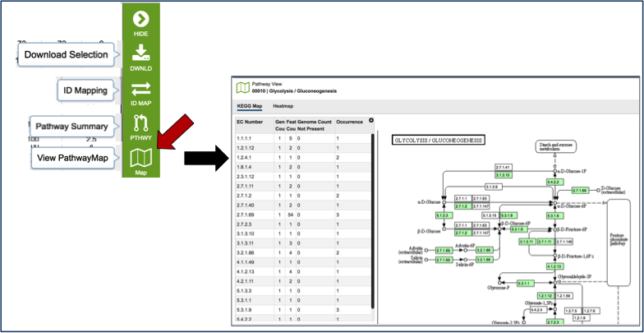Image resolution: width=644 pixels, height=333 pixels.
Task: Sort by the EC Number column header
Action: [x=250, y=122]
